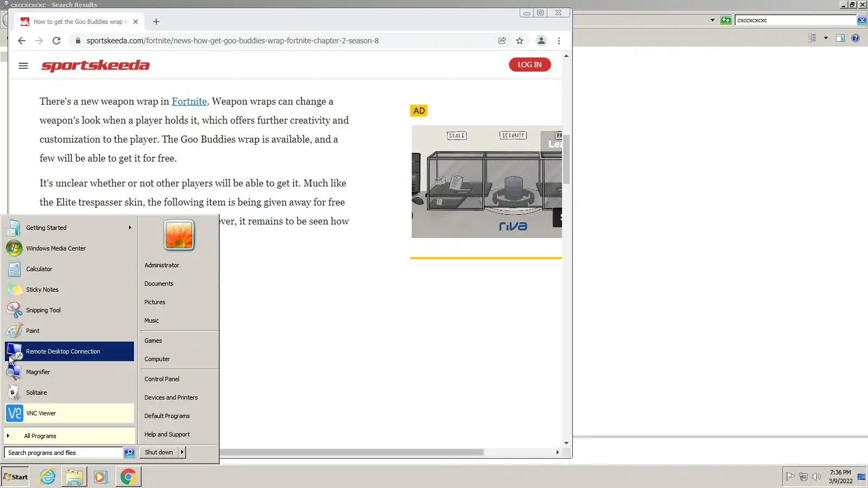
Task: Expand the Shut down options arrow
Action: click(182, 452)
